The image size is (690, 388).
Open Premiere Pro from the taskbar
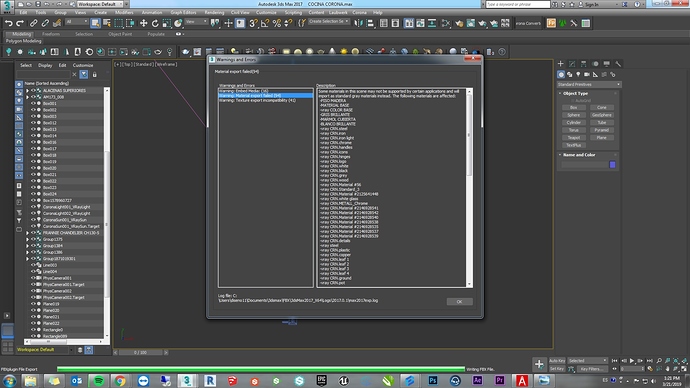click(x=499, y=381)
